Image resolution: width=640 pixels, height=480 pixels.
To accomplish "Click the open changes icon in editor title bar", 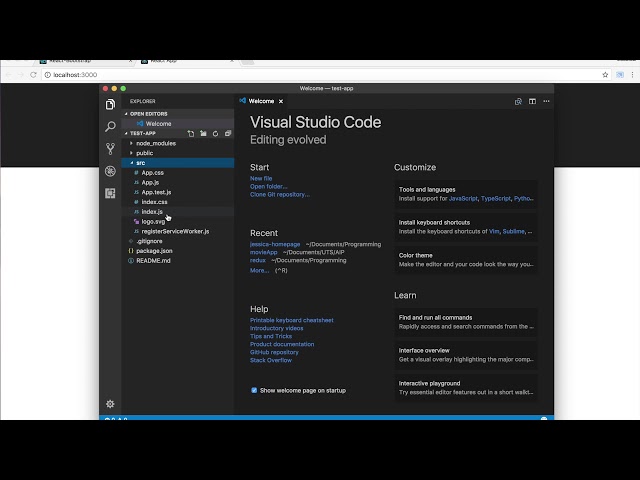I will click(x=518, y=101).
